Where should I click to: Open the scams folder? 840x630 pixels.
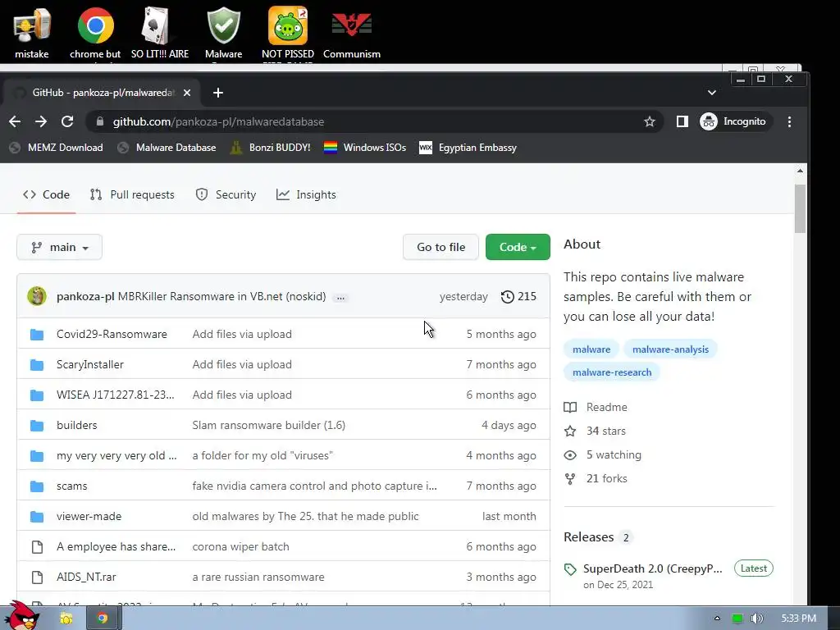[72, 486]
